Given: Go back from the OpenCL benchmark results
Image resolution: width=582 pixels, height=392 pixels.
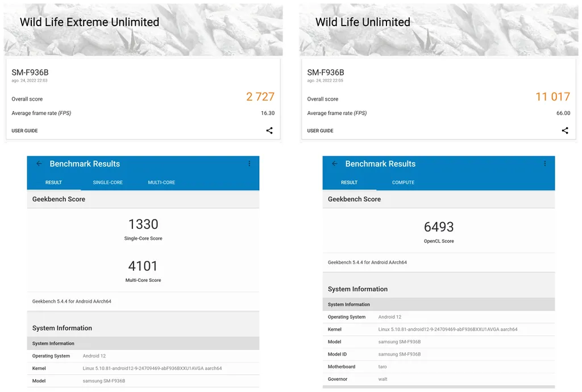Looking at the screenshot, I should (335, 164).
